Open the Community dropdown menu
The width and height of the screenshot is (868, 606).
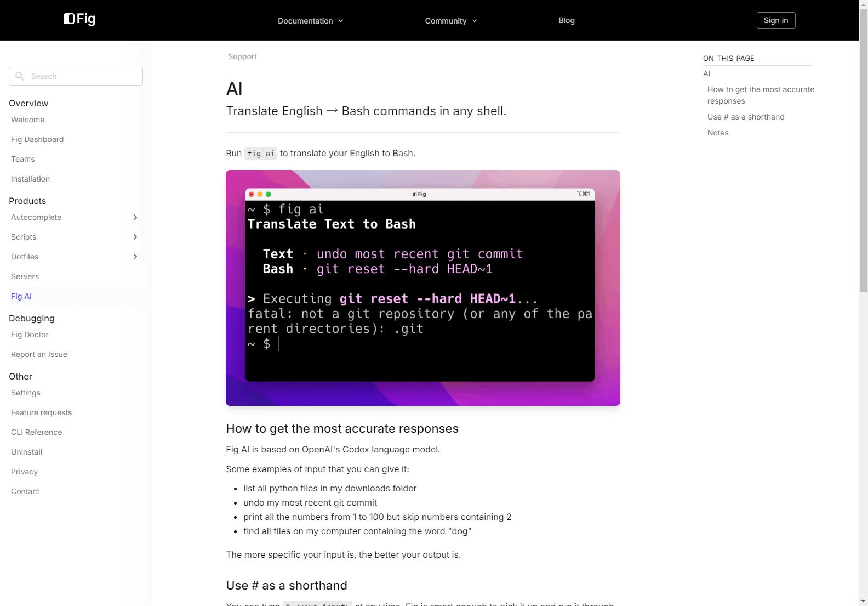451,21
